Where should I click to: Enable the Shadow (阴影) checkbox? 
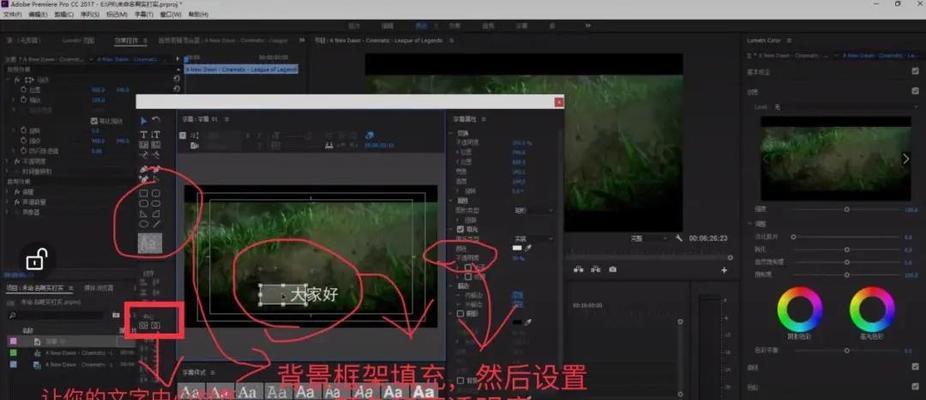pos(461,314)
